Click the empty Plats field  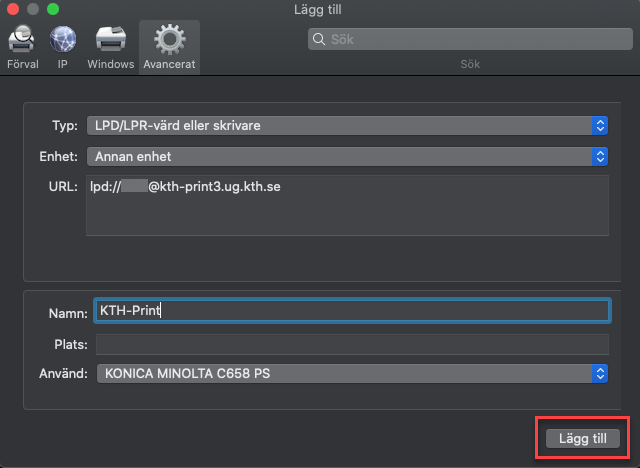click(350, 344)
